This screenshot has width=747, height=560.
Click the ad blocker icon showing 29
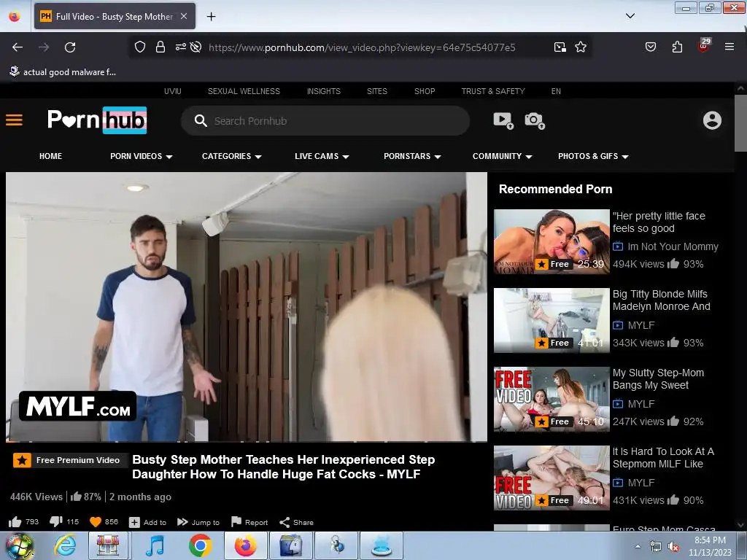[x=704, y=46]
